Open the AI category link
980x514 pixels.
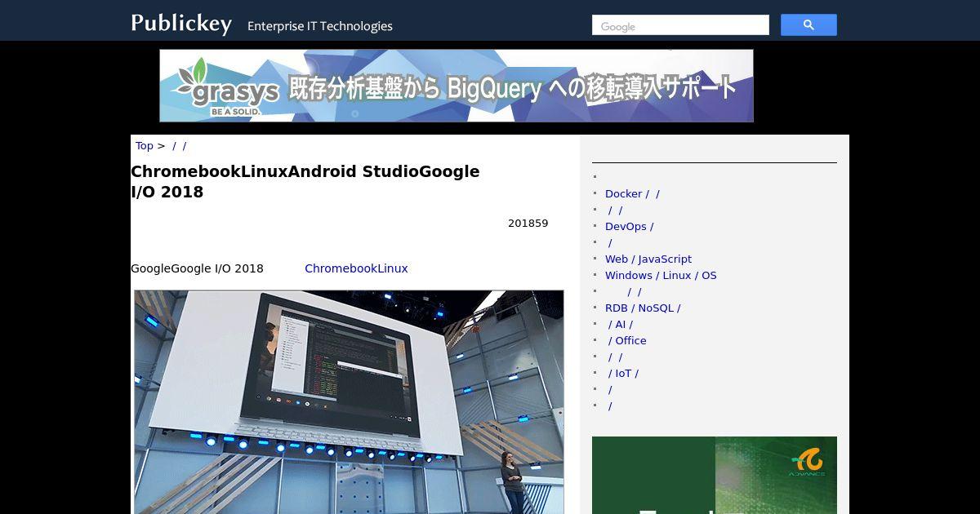[x=621, y=324]
